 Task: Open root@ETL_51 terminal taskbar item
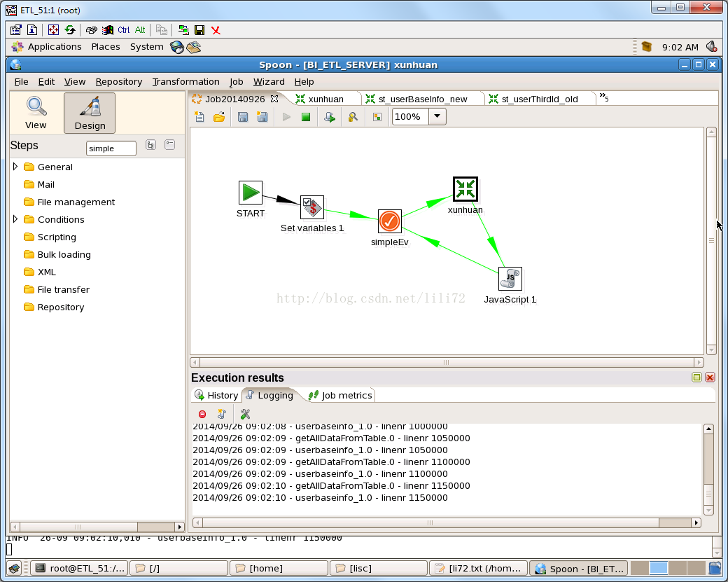[79, 569]
